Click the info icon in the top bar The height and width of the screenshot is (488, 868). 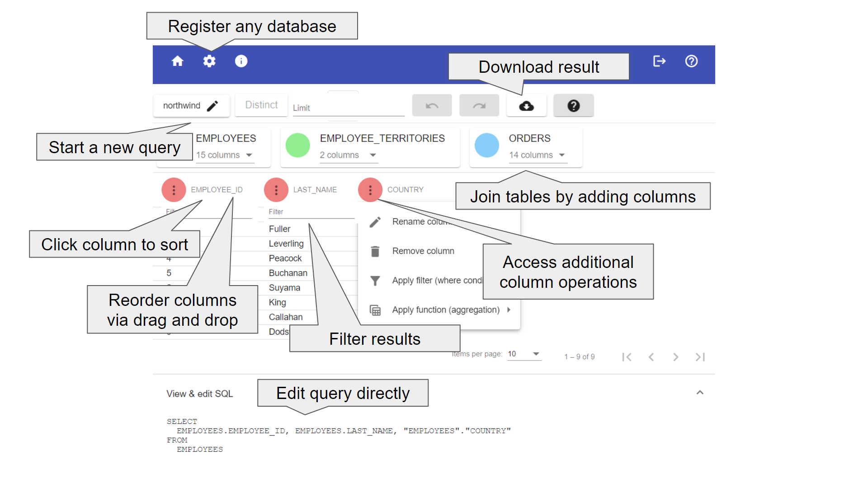pos(241,61)
